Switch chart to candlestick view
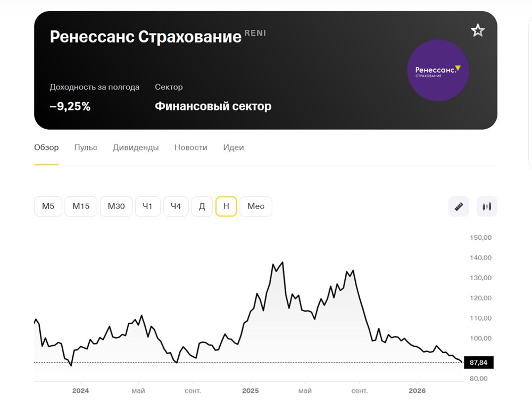Image resolution: width=532 pixels, height=403 pixels. tap(487, 206)
